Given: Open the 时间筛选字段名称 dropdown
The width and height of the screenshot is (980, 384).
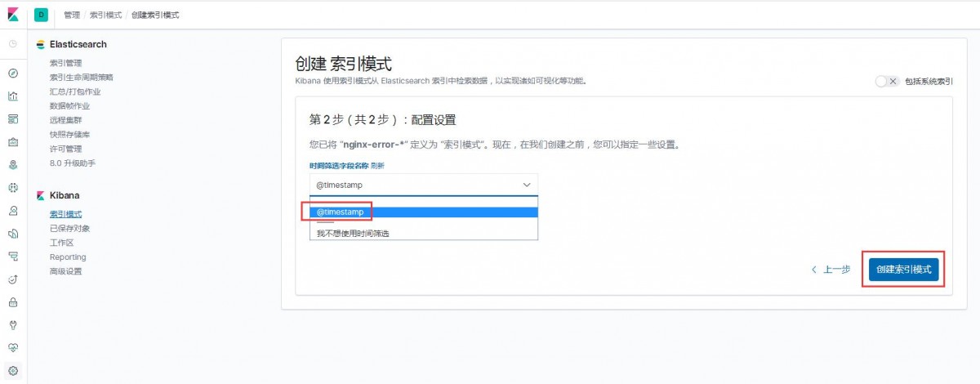Looking at the screenshot, I should pos(424,185).
